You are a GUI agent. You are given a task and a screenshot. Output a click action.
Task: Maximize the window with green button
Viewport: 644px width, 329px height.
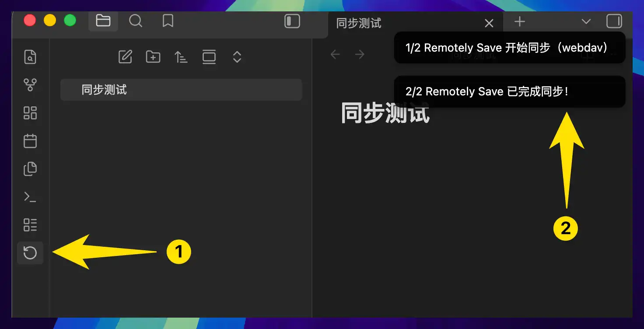tap(70, 21)
